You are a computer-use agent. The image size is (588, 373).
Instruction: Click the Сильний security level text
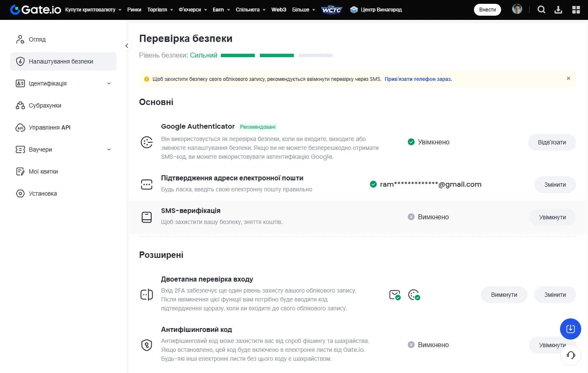click(203, 55)
